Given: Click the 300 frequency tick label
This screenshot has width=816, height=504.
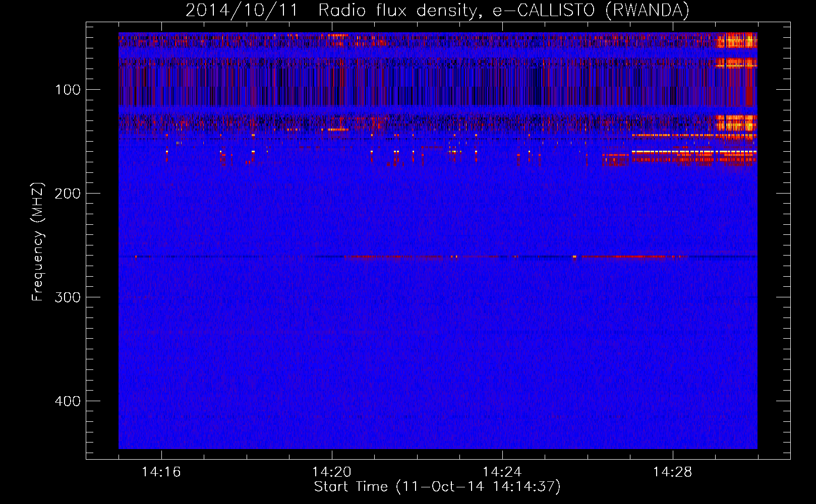Looking at the screenshot, I should pos(68,297).
